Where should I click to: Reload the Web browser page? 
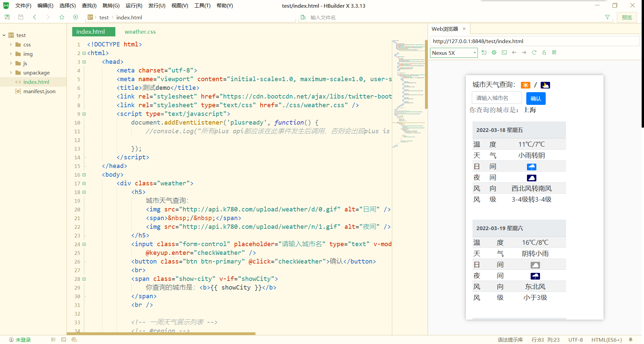[x=534, y=52]
